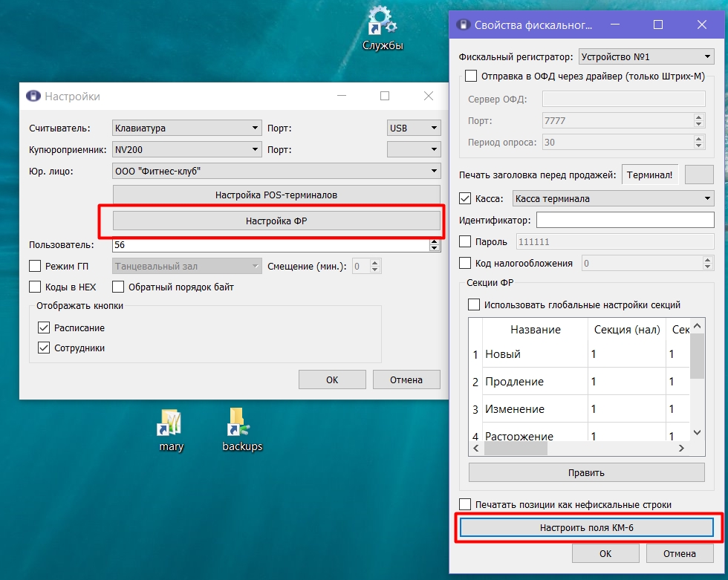
Task: Toggle the Режим ГП checkbox
Action: (35, 266)
